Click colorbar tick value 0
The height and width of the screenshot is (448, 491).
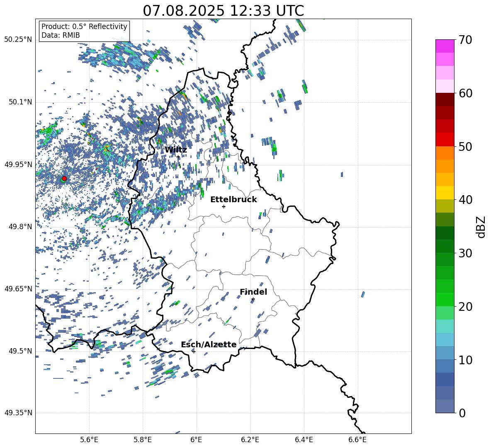[x=462, y=413]
